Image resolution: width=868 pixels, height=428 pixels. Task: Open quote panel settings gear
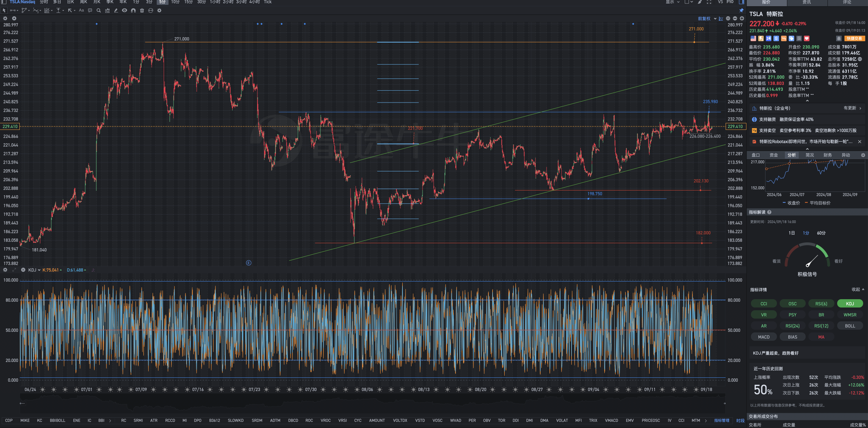(x=863, y=155)
